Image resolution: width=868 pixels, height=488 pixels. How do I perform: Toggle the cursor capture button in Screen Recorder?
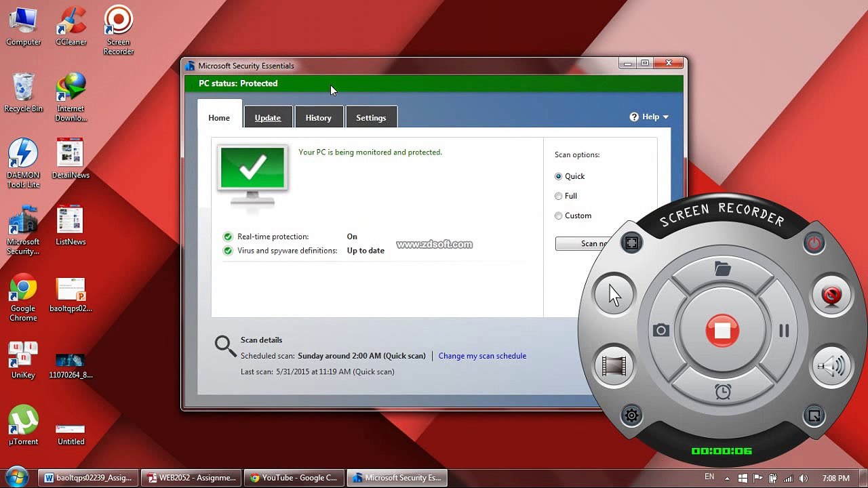coord(614,295)
